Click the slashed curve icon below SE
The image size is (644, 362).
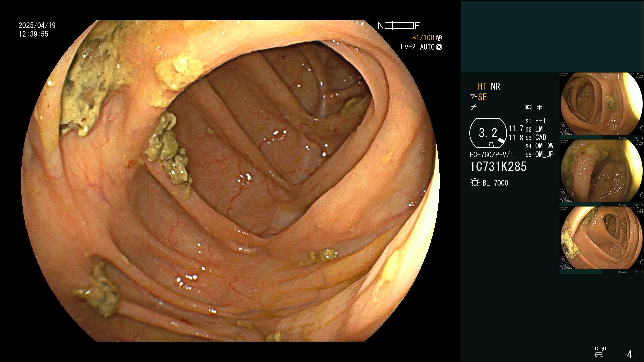pos(474,107)
